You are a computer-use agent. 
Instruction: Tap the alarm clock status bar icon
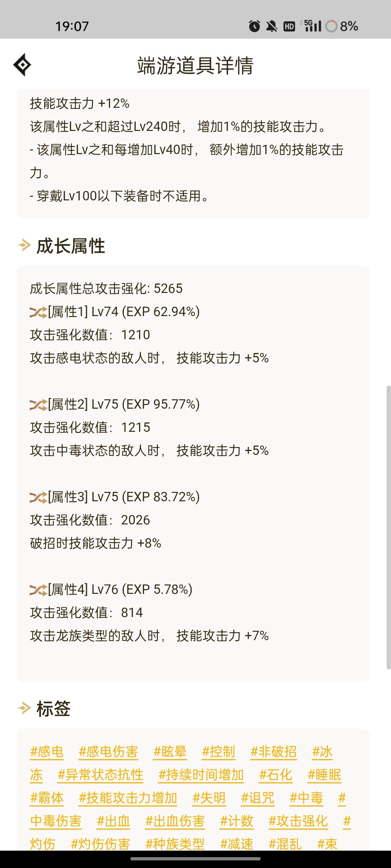click(255, 26)
